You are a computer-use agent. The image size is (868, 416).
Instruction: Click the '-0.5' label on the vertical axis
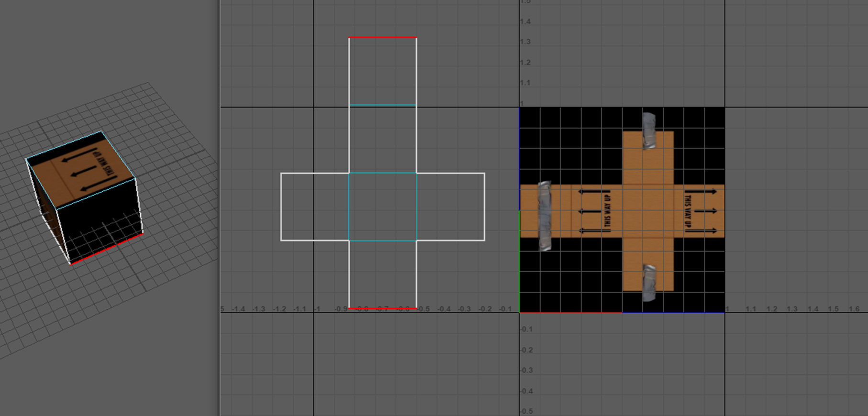pyautogui.click(x=527, y=411)
